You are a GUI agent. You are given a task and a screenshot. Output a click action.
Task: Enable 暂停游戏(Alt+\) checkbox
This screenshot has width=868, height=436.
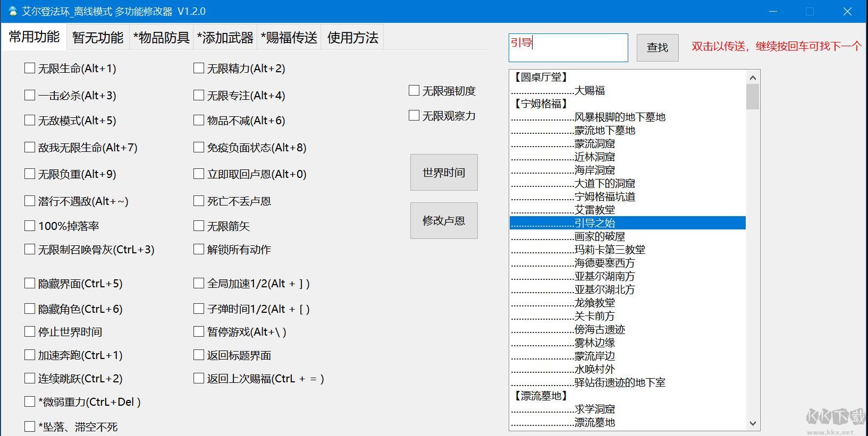(x=199, y=331)
